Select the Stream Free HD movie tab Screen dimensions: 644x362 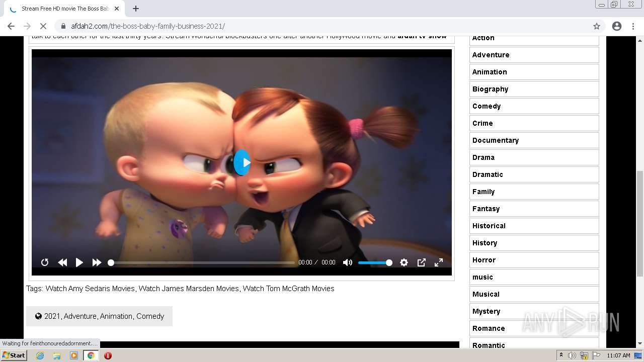point(65,9)
